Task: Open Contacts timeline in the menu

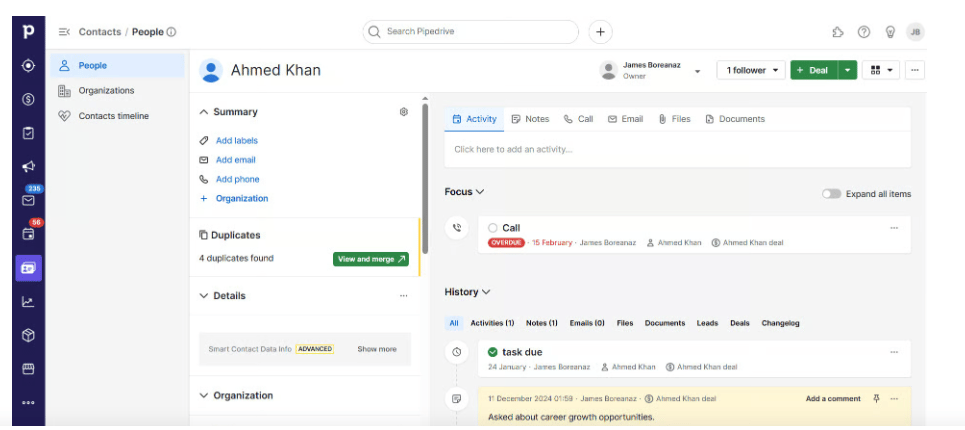Action: coord(113,116)
